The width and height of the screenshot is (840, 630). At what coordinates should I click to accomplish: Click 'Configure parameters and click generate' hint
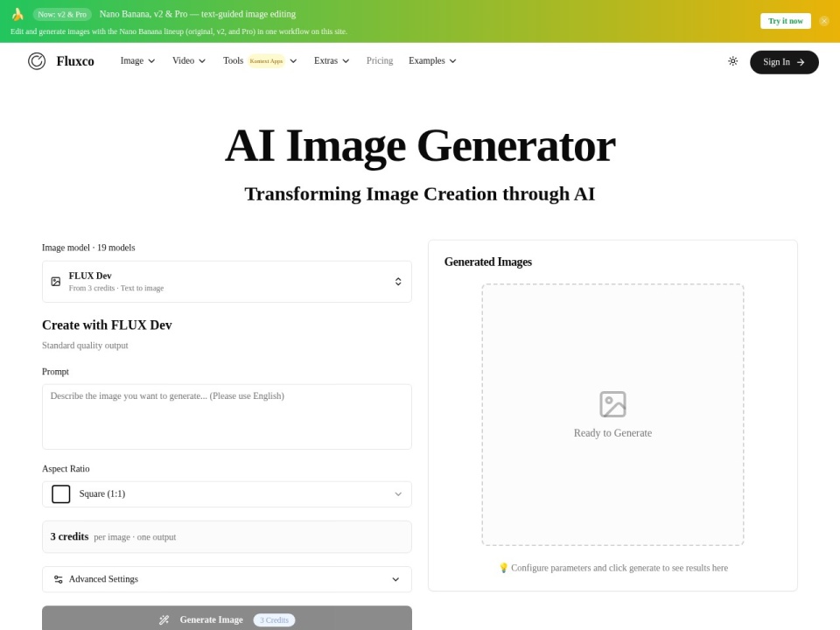613,568
